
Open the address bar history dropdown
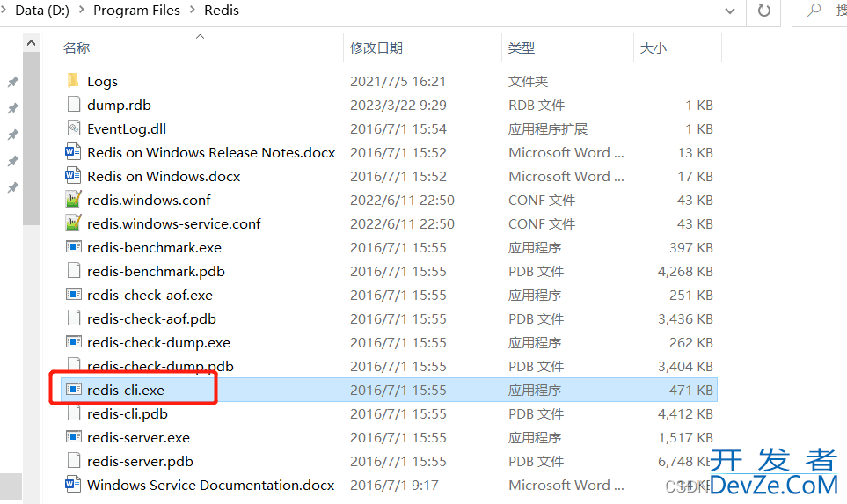[x=730, y=11]
